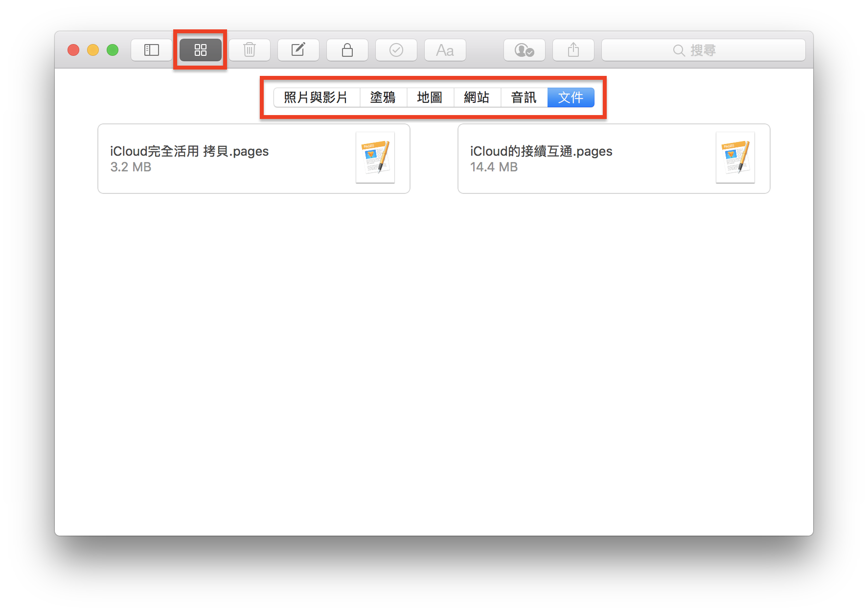868x614 pixels.
Task: Minimize the window with yellow button
Action: (x=93, y=50)
